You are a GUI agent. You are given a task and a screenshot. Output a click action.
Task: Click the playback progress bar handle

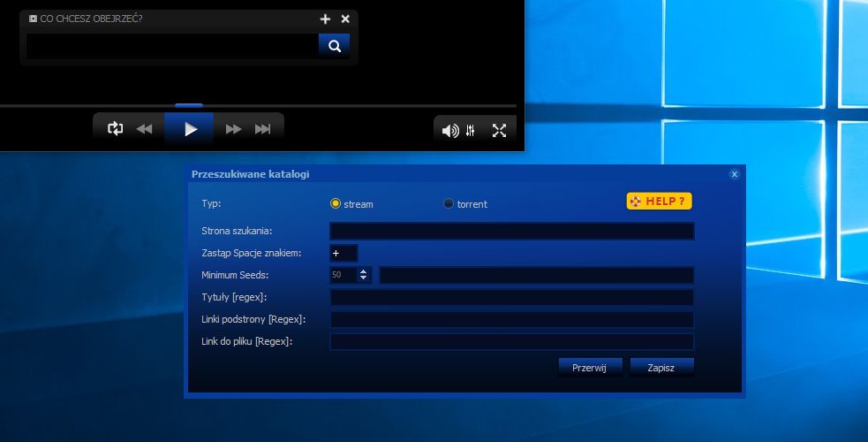click(189, 105)
